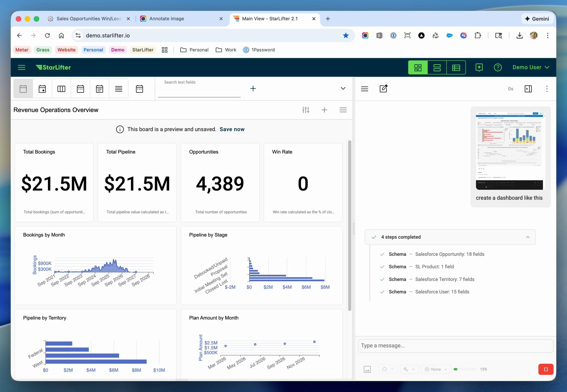Open the Work bookmarks folder
Image resolution: width=567 pixels, height=392 pixels.
click(226, 50)
